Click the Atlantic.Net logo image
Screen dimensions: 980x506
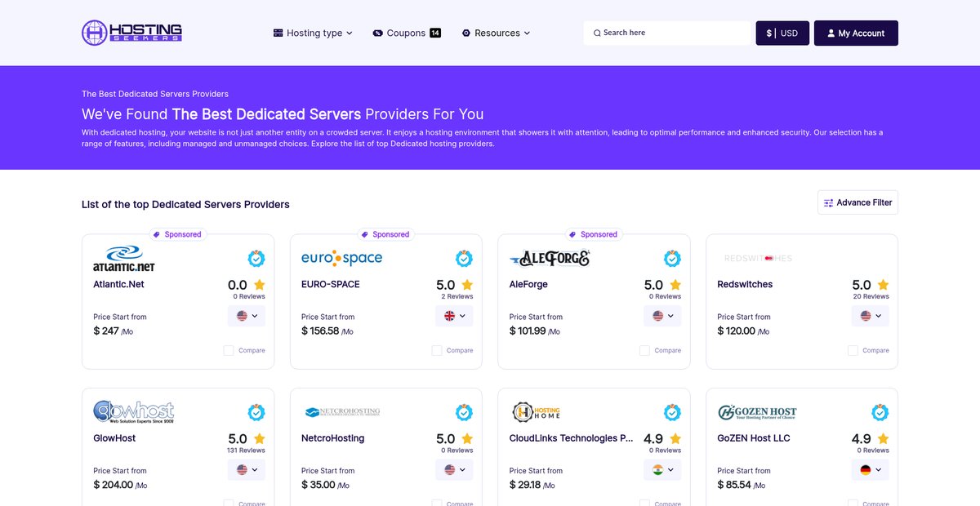(x=124, y=259)
